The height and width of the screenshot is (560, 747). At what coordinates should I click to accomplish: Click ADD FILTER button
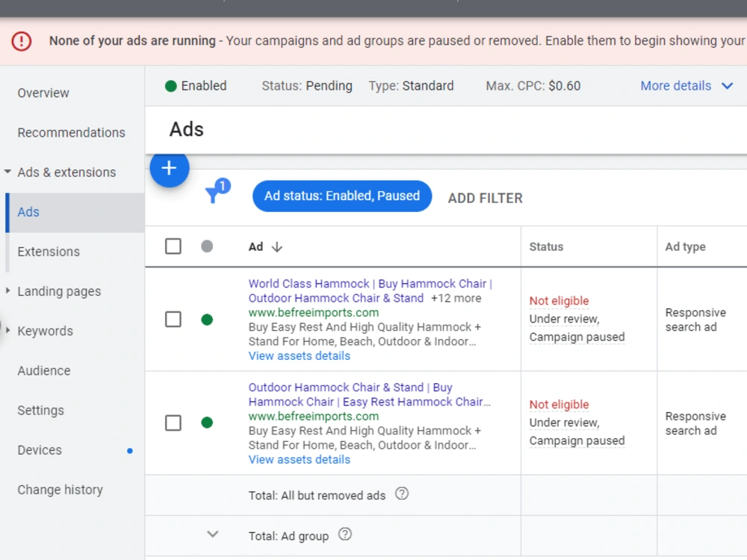[x=485, y=198]
